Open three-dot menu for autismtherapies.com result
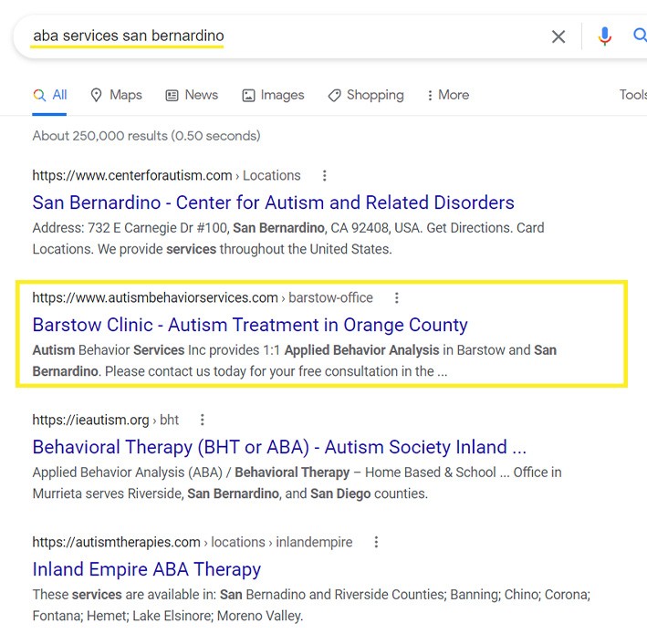 (x=376, y=542)
